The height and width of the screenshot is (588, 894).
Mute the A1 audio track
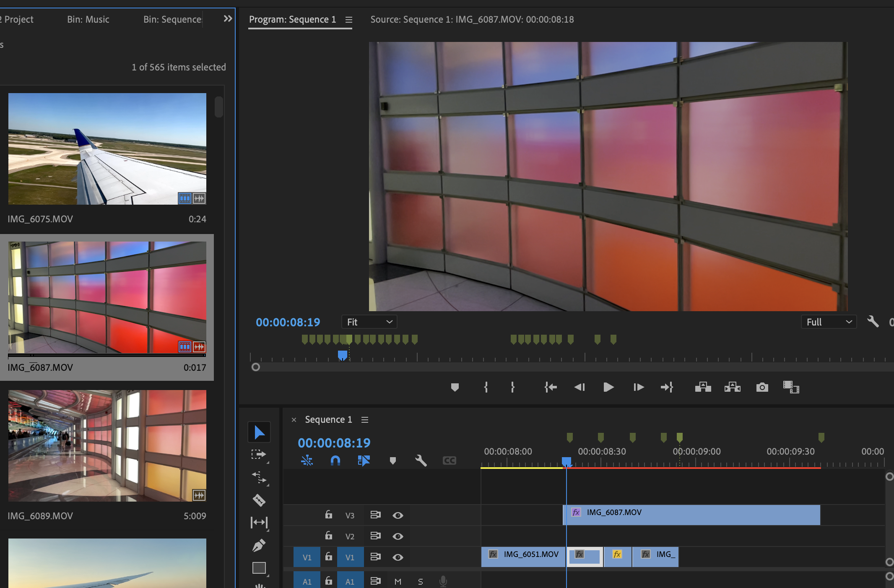tap(398, 581)
